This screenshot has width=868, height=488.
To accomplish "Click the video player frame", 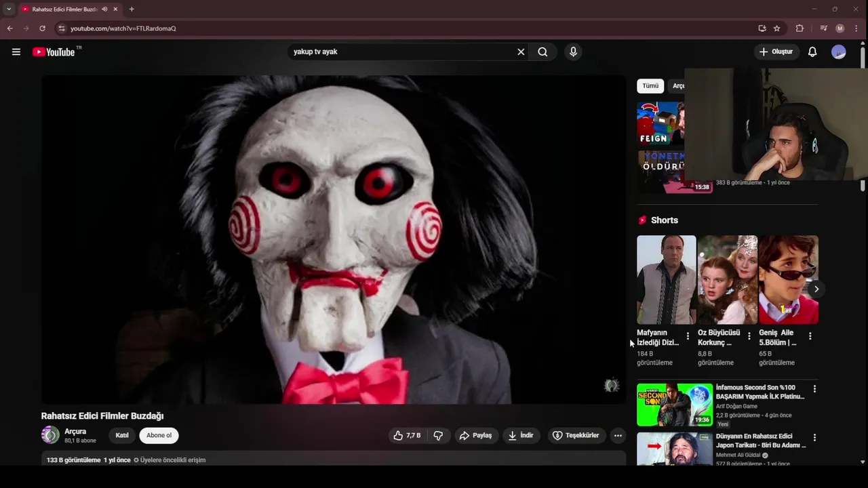I will 334,239.
